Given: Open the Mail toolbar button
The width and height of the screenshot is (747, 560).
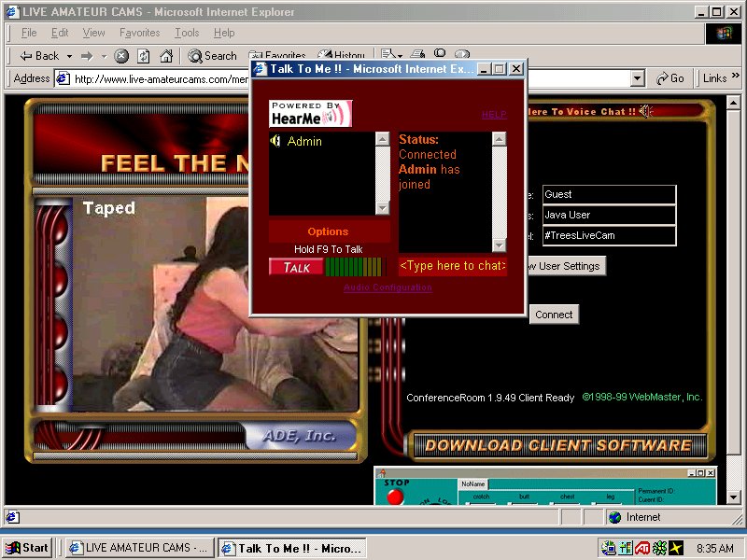Looking at the screenshot, I should 391,54.
